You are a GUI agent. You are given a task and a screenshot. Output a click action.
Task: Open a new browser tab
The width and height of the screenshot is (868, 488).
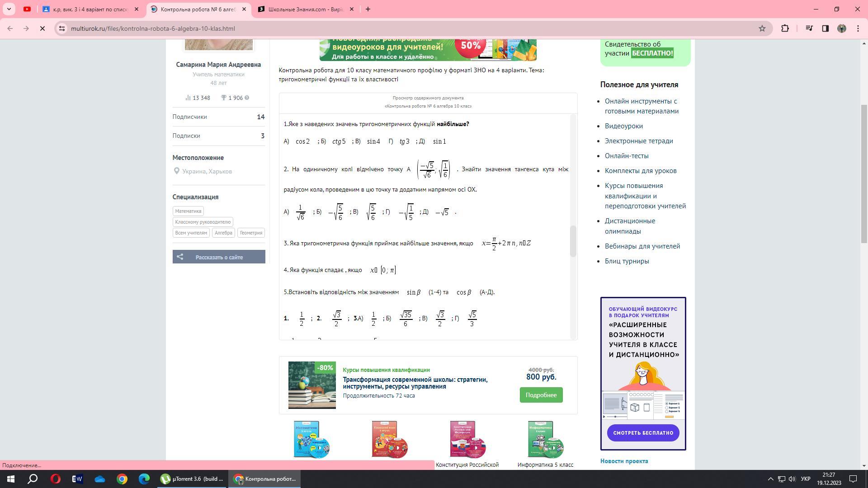pos(368,9)
